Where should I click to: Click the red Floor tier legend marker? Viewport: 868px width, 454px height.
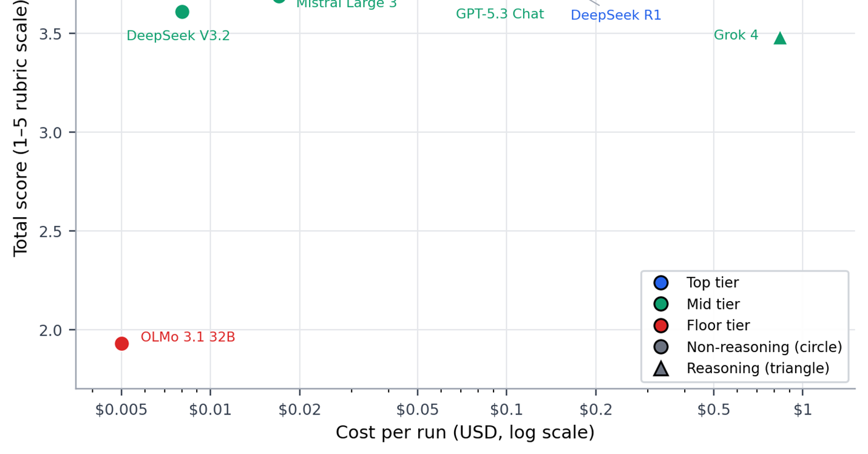[x=660, y=326]
